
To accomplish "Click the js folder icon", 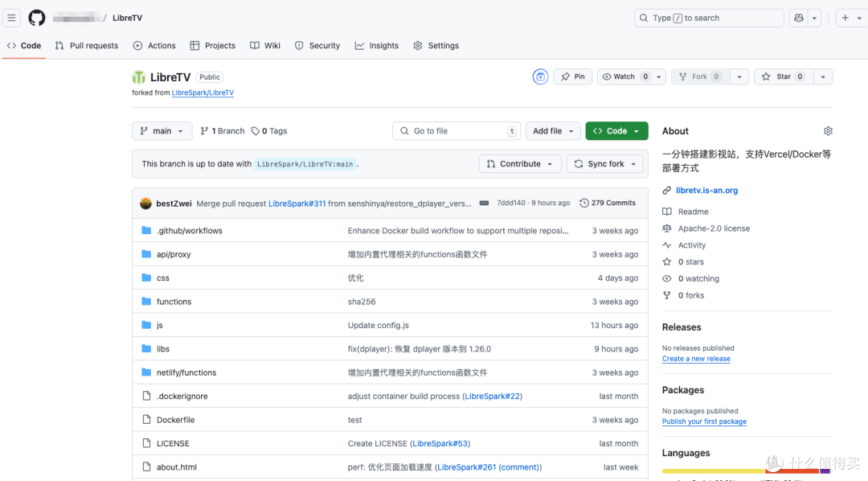I will coord(146,325).
